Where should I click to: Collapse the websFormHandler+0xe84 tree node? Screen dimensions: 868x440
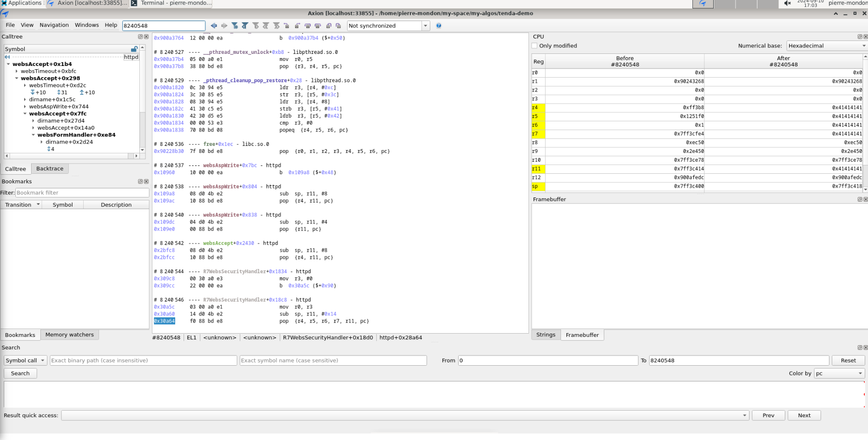[x=33, y=135]
